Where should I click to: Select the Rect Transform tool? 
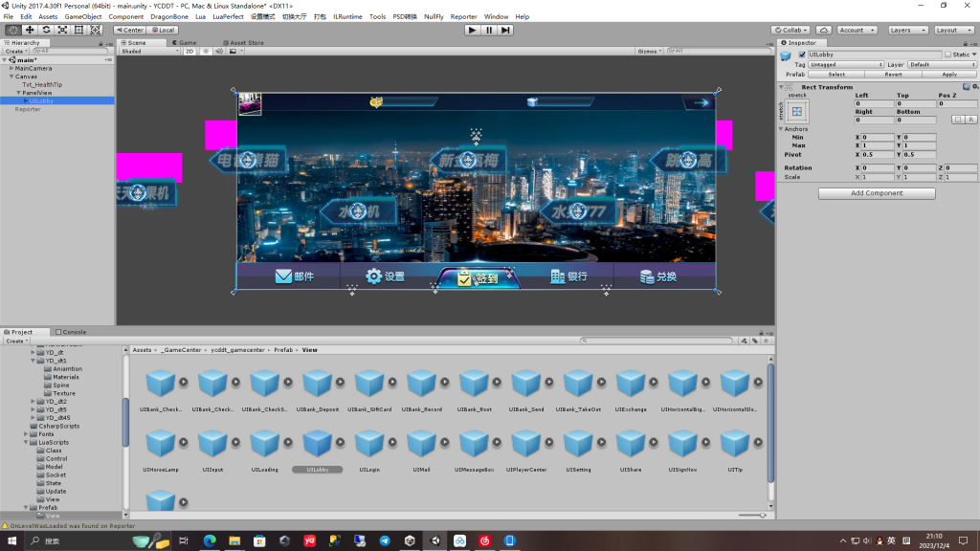pyautogui.click(x=78, y=30)
